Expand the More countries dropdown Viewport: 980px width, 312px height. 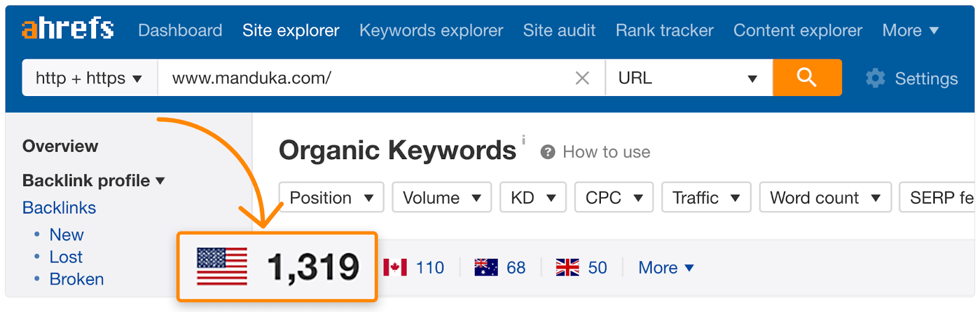click(666, 267)
